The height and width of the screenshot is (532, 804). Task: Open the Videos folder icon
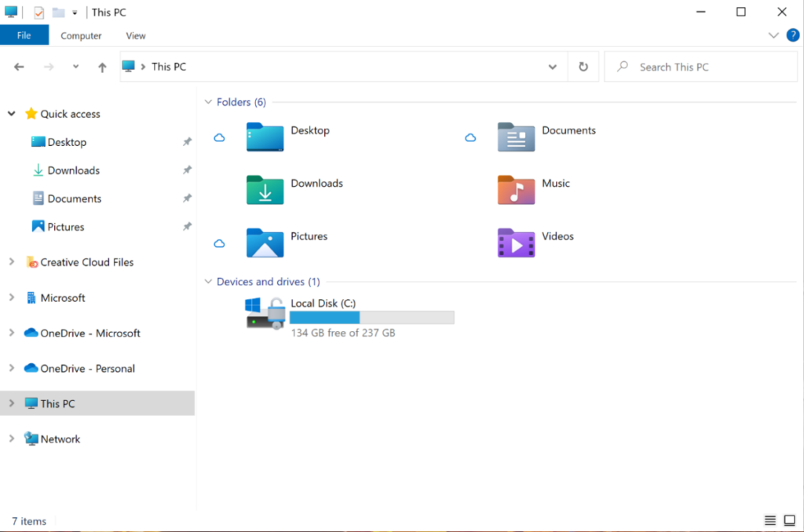click(516, 242)
